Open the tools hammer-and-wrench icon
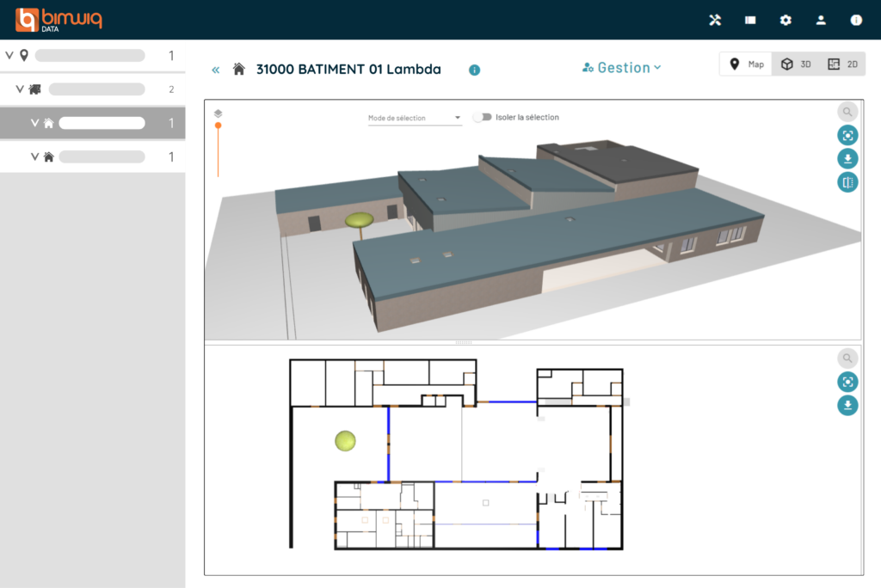 pyautogui.click(x=715, y=21)
